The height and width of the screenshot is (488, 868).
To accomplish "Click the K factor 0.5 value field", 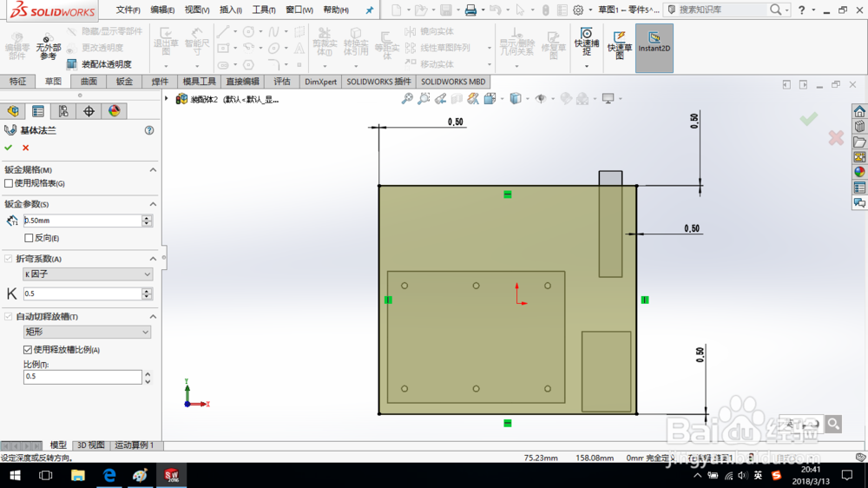I will (x=82, y=293).
